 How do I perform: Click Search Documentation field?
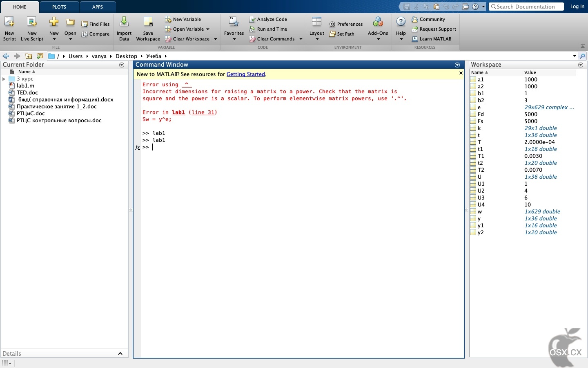(x=526, y=7)
